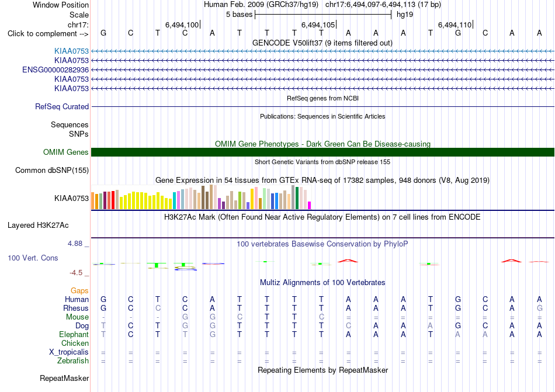Viewport: 555px width, 392px height.
Task: Open the 'Multiz Alignments of 100 Vertebrates' title
Action: click(322, 282)
